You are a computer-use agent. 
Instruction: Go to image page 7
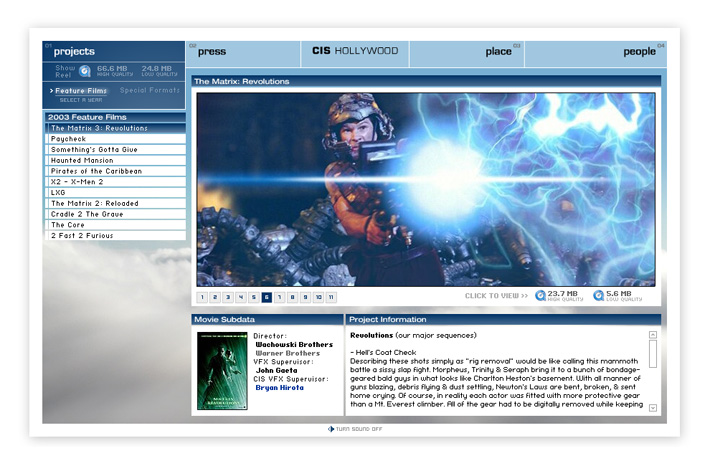[x=279, y=297]
